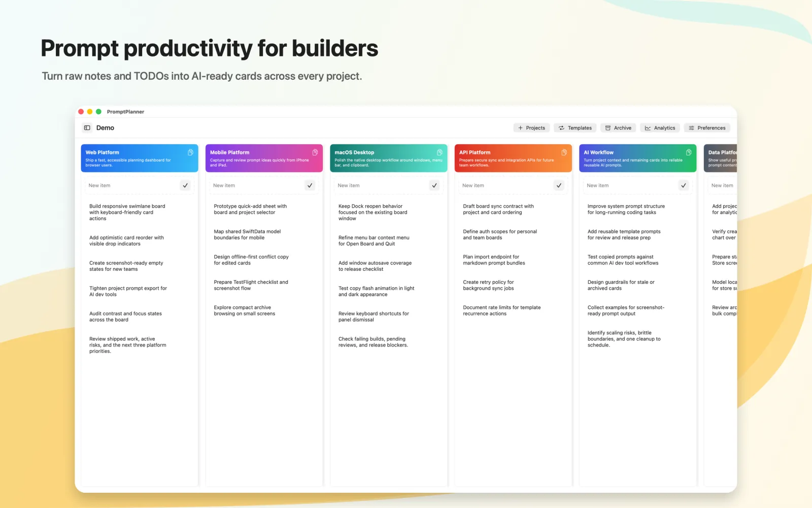Select the API Platform column header
812x508 pixels.
click(x=513, y=158)
